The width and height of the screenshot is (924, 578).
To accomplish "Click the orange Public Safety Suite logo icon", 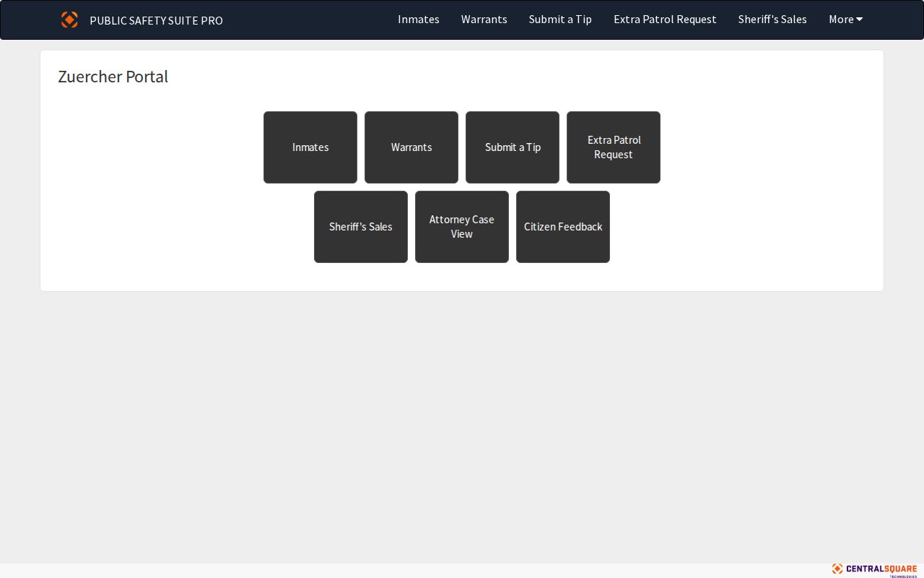I will point(69,20).
